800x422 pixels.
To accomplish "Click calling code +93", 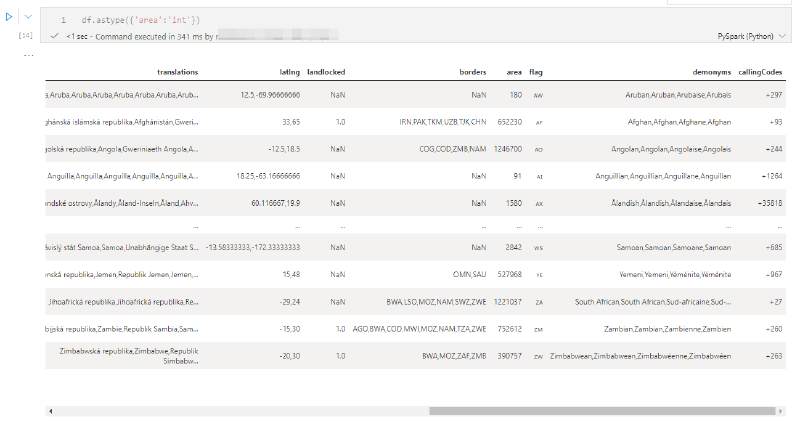I will pyautogui.click(x=776, y=122).
